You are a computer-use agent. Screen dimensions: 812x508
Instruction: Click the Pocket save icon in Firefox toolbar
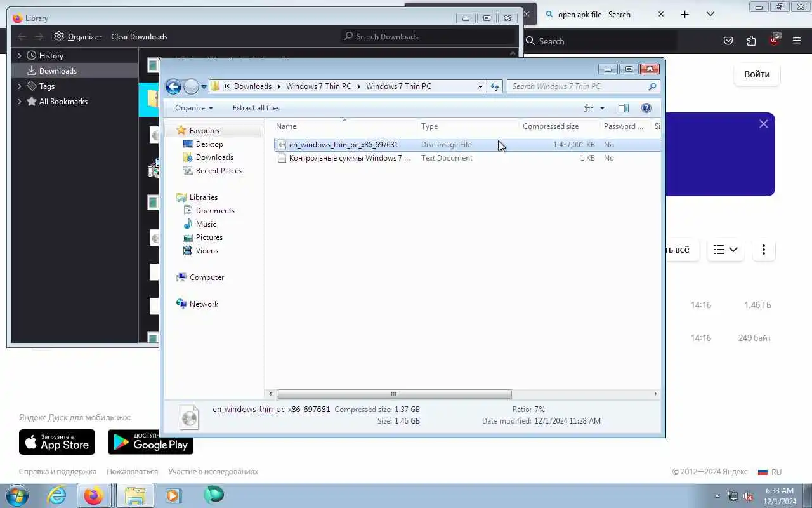(x=728, y=41)
